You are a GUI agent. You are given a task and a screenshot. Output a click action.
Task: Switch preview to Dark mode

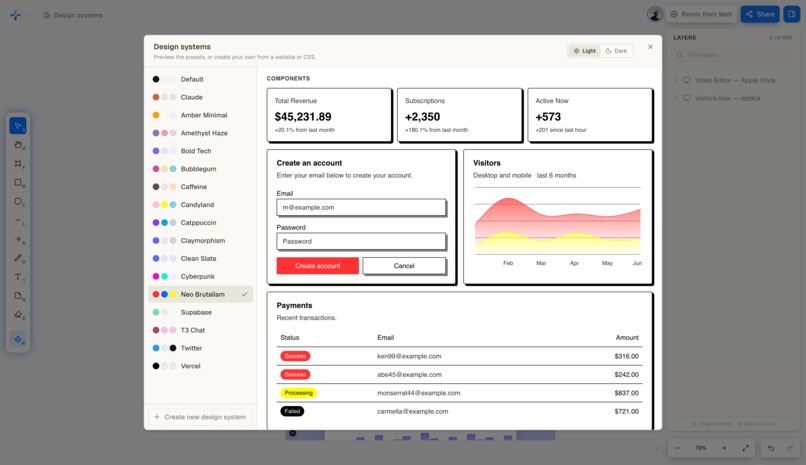point(616,51)
